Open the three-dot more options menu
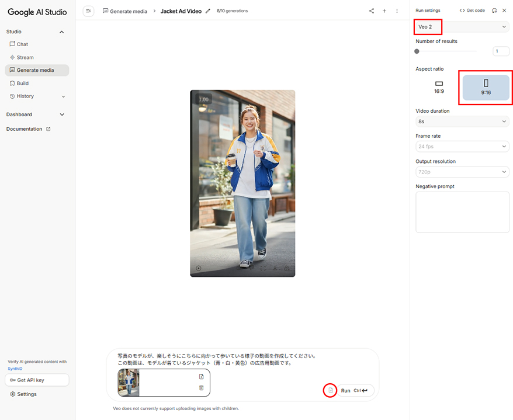The width and height of the screenshot is (513, 420). click(x=397, y=11)
